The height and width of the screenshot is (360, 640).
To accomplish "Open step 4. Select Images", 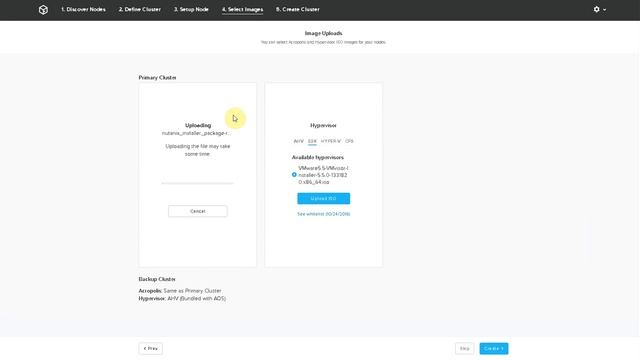I will pos(242,9).
